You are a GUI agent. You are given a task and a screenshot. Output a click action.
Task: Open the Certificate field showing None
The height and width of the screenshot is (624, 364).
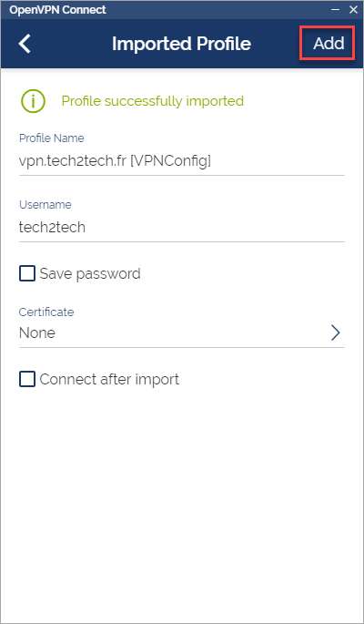(182, 332)
